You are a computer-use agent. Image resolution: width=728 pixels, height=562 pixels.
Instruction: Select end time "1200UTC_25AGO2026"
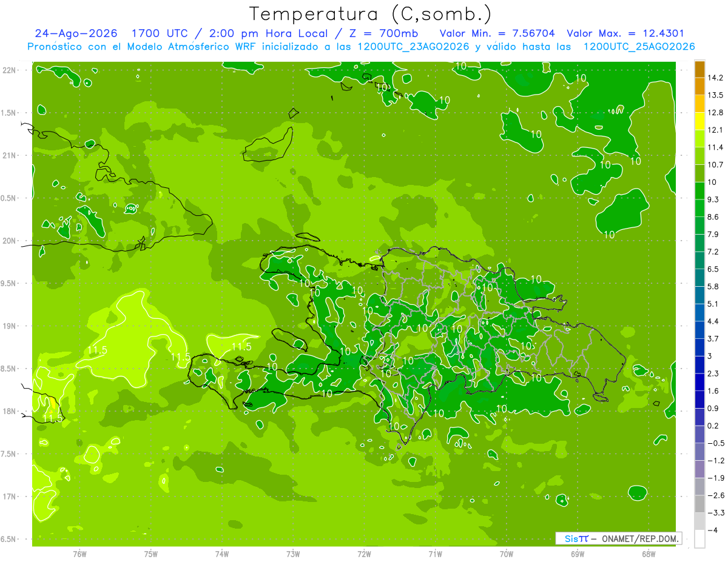coord(639,47)
